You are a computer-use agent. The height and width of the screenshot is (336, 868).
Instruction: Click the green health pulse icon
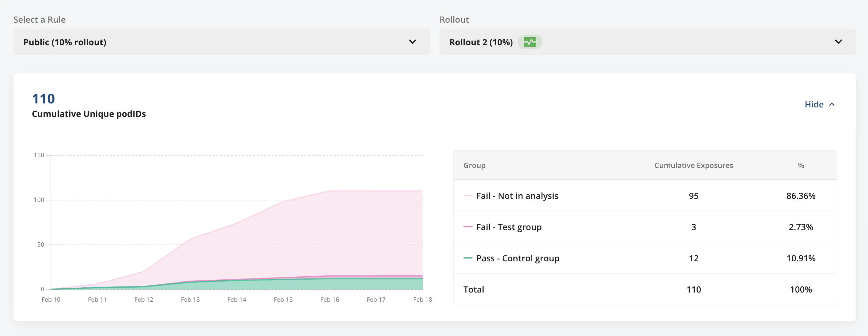(530, 42)
